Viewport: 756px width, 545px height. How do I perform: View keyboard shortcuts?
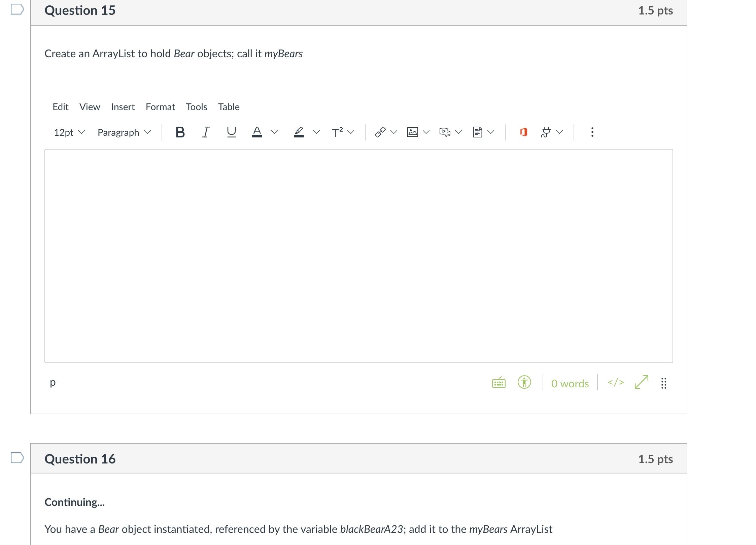click(x=499, y=383)
